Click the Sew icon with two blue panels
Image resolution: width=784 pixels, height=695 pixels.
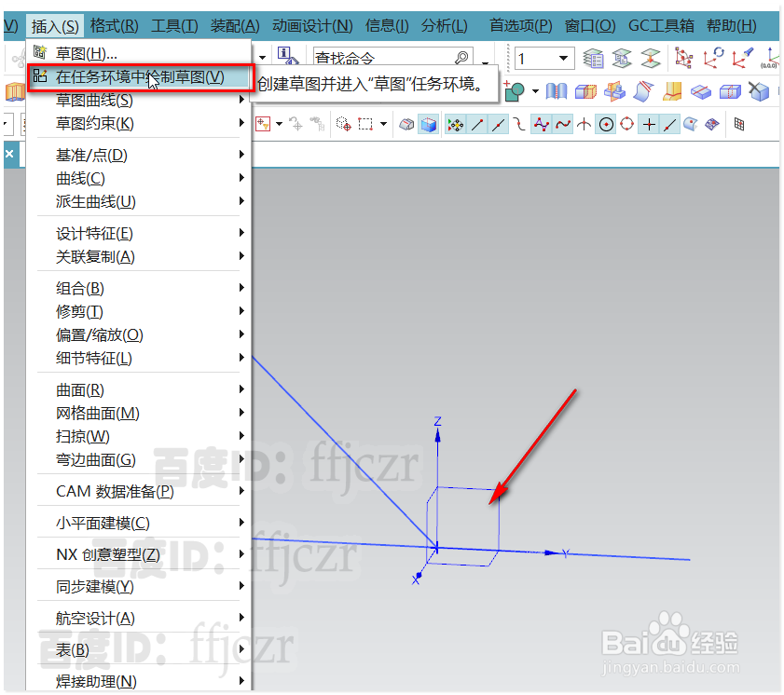click(x=556, y=91)
